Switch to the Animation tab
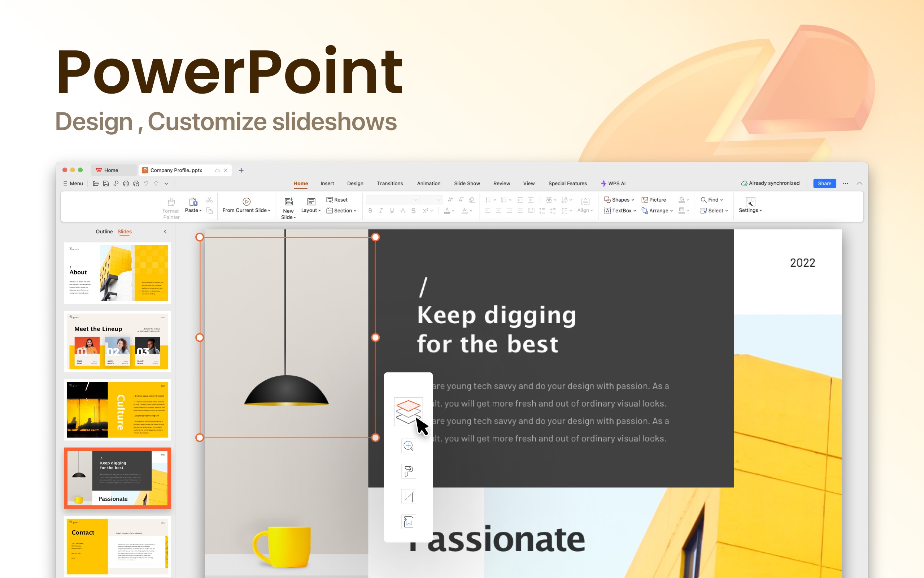 [428, 184]
